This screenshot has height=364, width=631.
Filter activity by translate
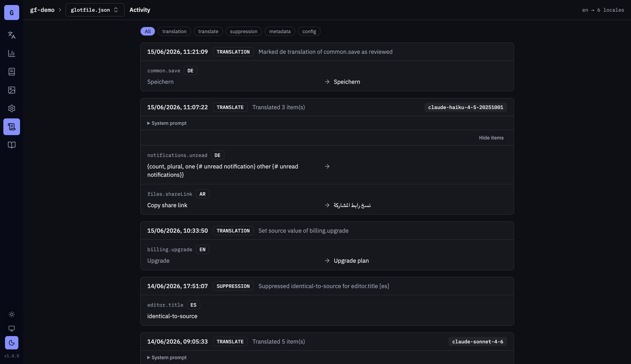coord(208,31)
